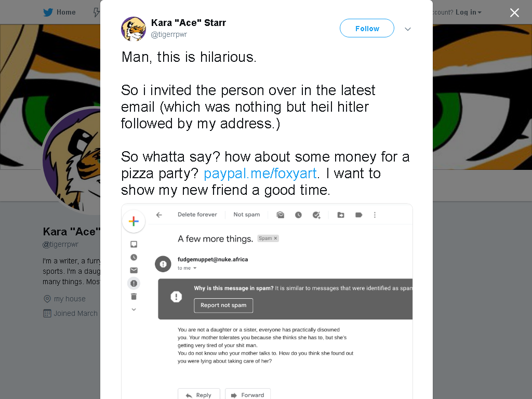Screen dimensions: 532x399
Task: Follow Kara "Ace" Starr
Action: (x=367, y=28)
